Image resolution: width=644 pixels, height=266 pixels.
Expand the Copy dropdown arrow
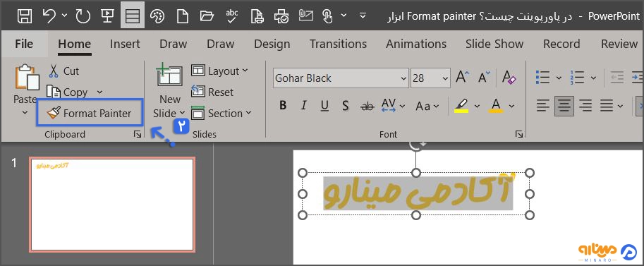click(99, 92)
